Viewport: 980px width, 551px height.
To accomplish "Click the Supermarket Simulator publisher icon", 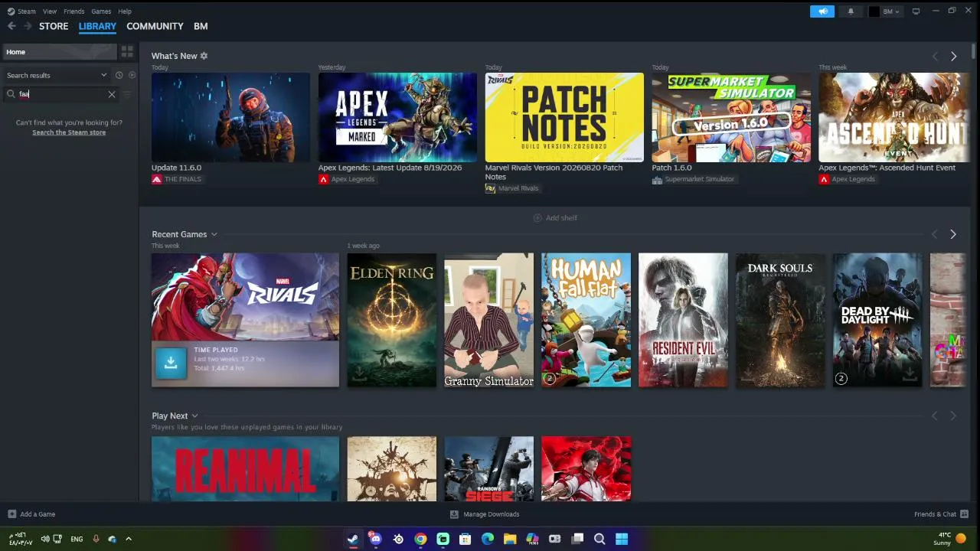I will 657,179.
